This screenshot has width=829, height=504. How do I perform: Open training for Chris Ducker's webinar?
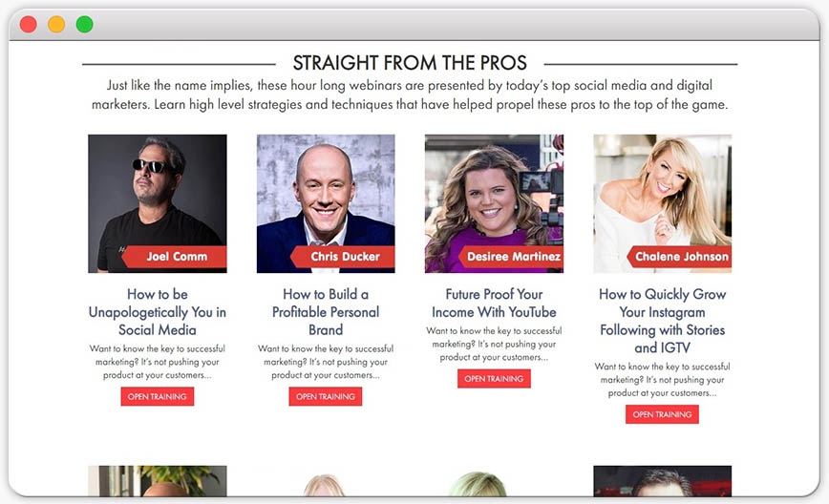point(325,396)
